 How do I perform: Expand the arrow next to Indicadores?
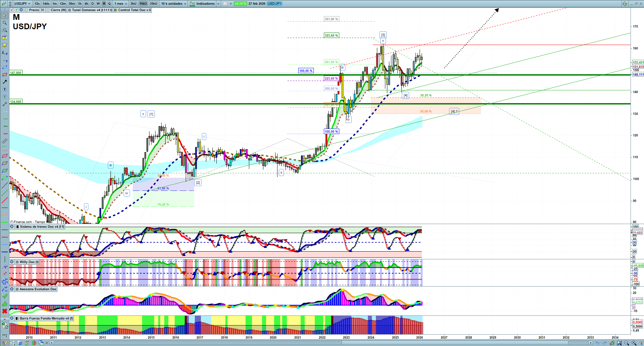tap(218, 4)
